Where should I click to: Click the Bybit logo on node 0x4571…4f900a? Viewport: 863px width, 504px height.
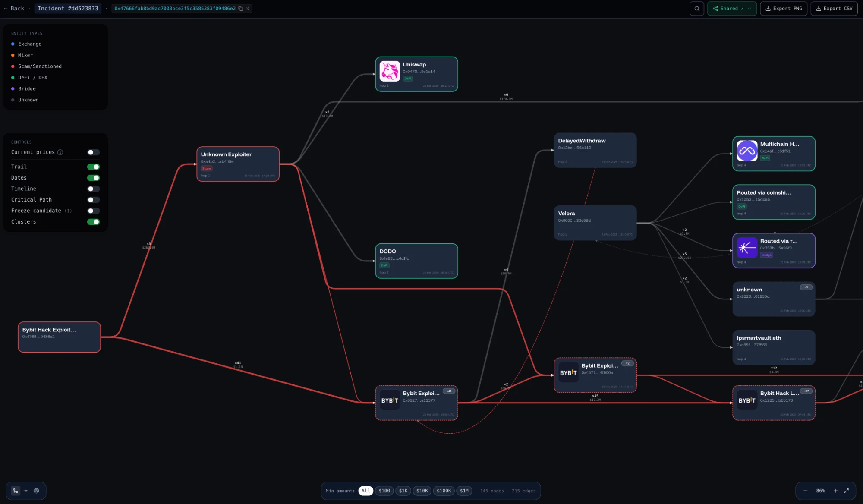click(568, 373)
